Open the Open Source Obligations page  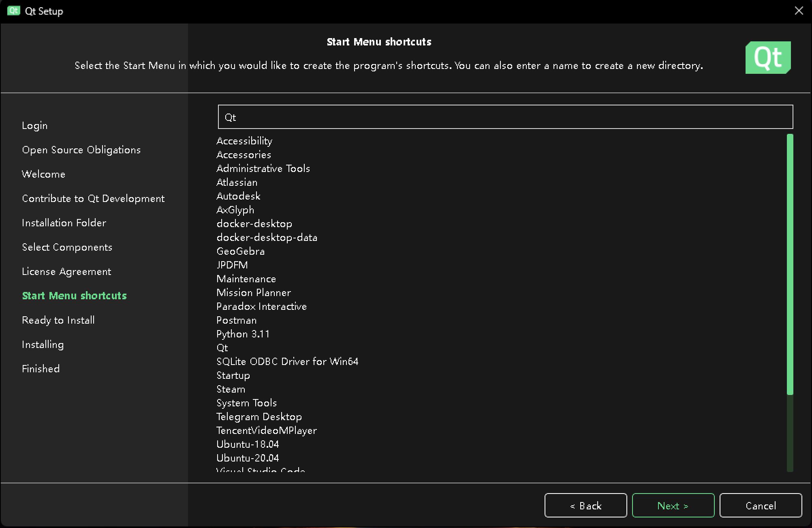click(81, 150)
